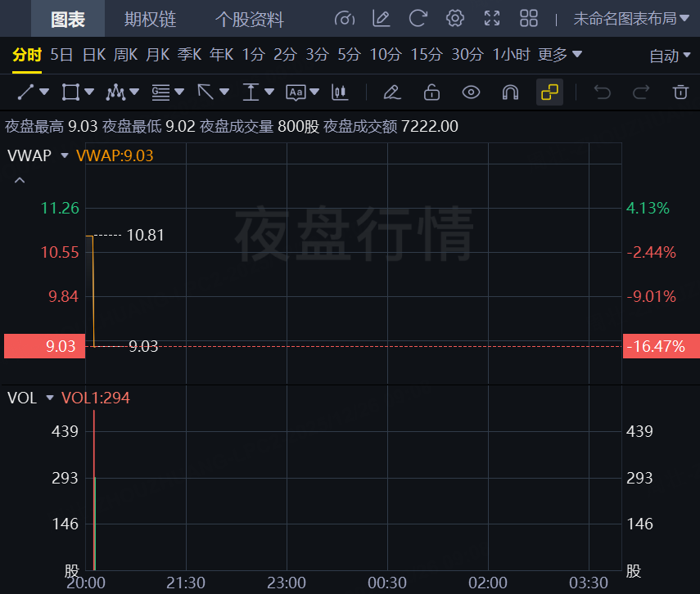Screen dimensions: 700x594
Task: Expand the 更多 timeframe dropdown
Action: point(560,55)
